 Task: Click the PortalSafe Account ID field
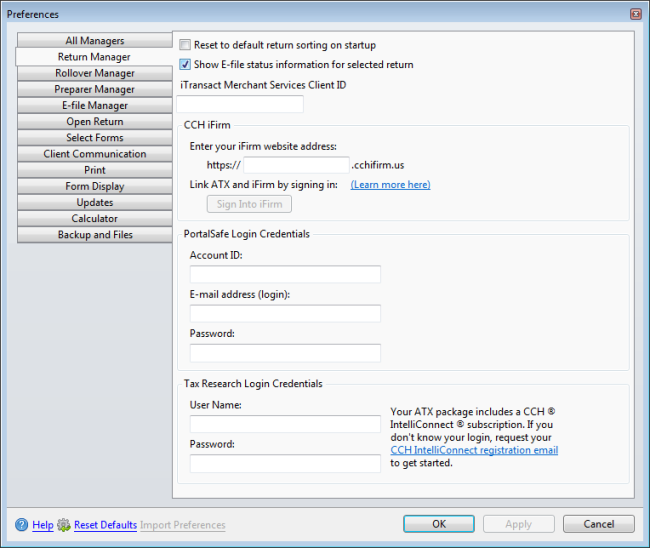(285, 274)
